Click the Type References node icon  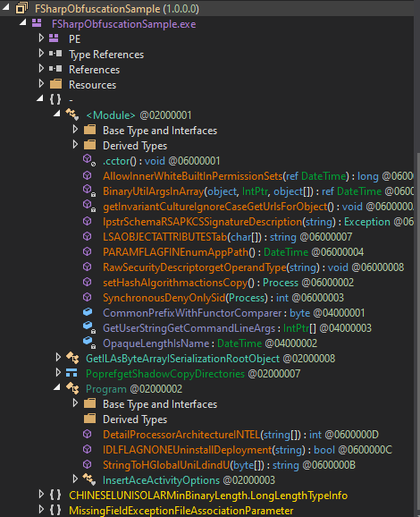pyautogui.click(x=55, y=54)
